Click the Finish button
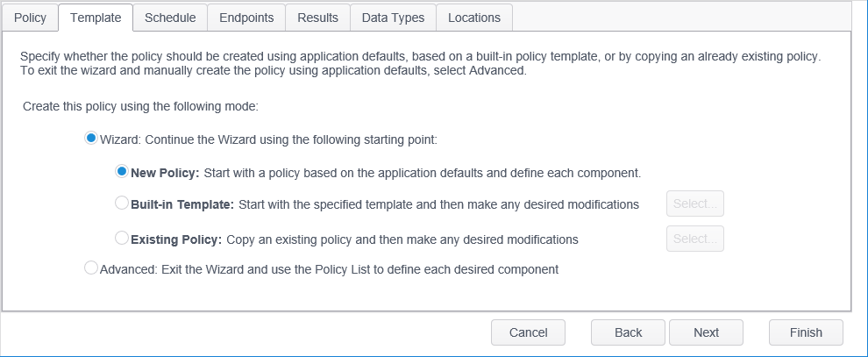868x357 pixels. [806, 332]
